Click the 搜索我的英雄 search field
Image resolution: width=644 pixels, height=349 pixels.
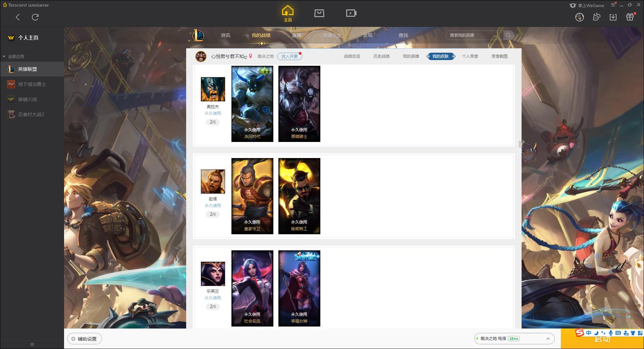click(x=475, y=35)
